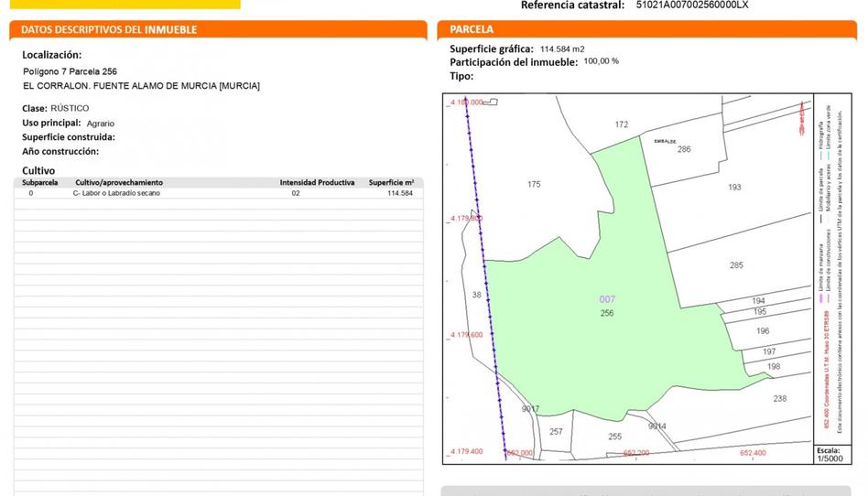
Task: Click parcel 255 at the map bottom
Action: (x=614, y=437)
